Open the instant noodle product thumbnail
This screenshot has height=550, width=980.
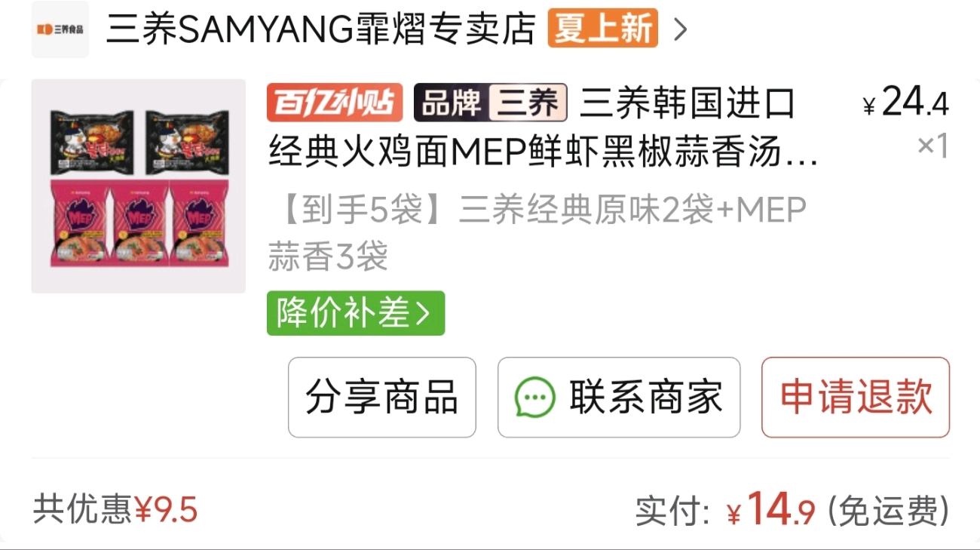point(139,186)
